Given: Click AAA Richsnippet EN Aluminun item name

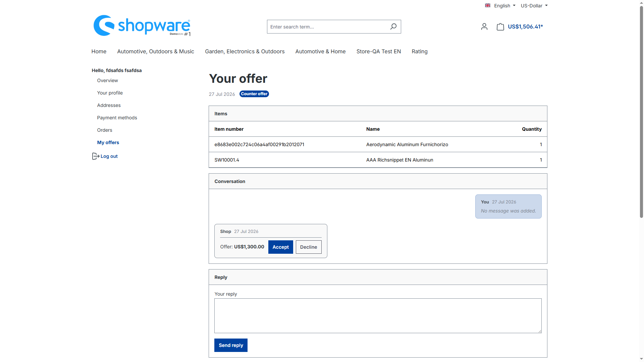Looking at the screenshot, I should pyautogui.click(x=399, y=160).
